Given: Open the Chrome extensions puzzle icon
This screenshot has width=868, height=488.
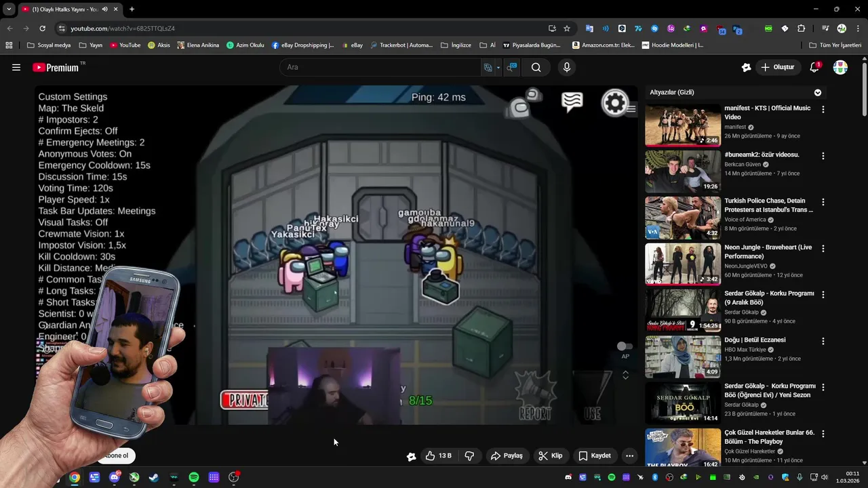Looking at the screenshot, I should 802,28.
